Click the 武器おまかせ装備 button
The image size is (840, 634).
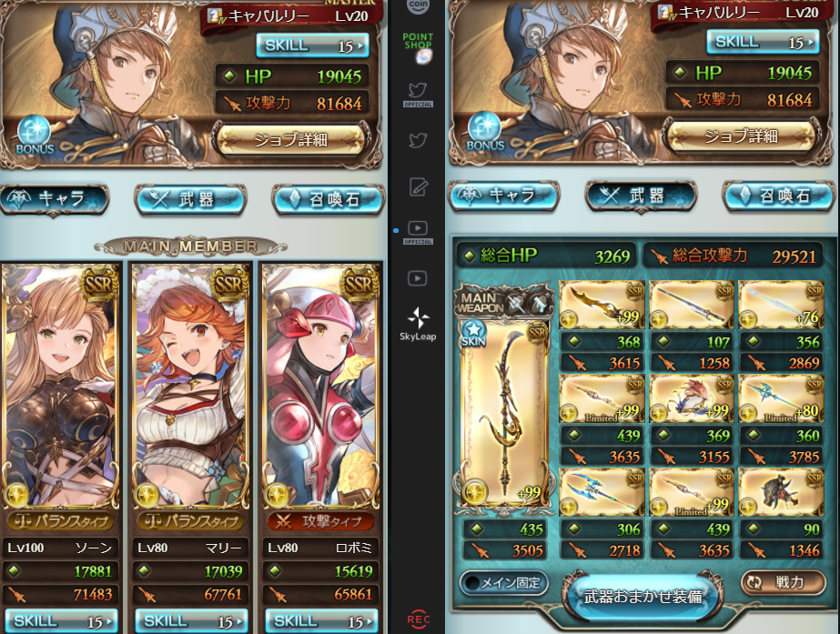(x=643, y=597)
